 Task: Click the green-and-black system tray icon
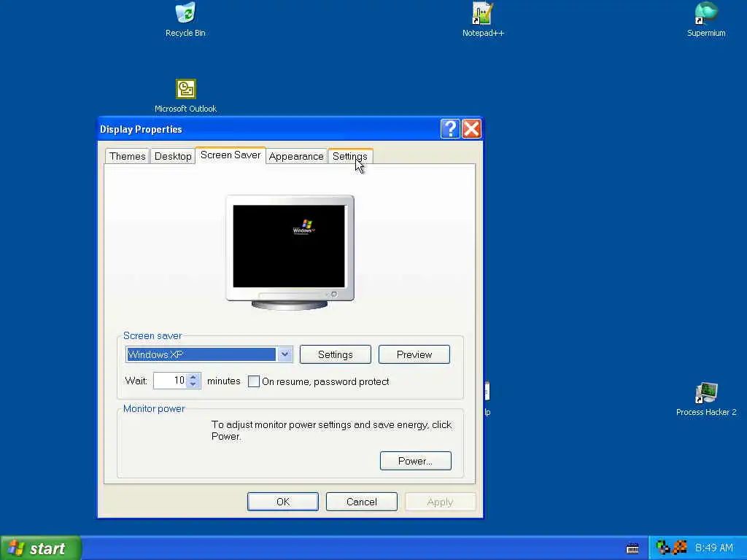click(662, 548)
